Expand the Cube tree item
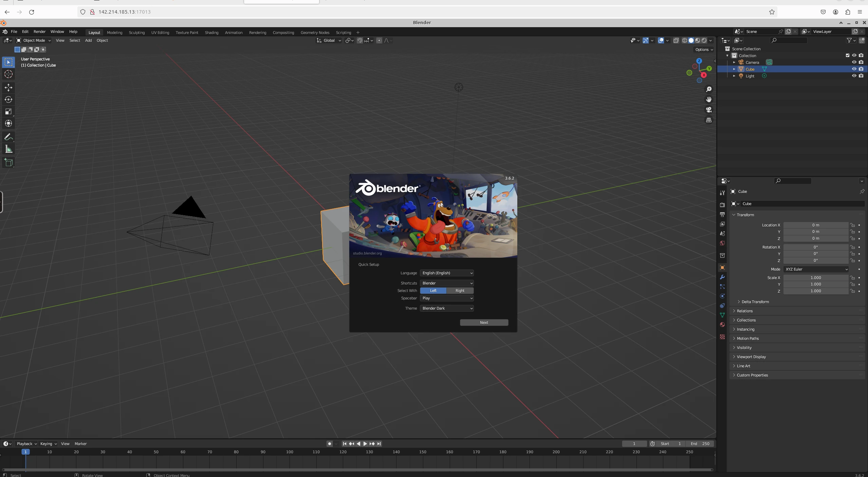Screen dimensions: 868x477 [x=734, y=69]
